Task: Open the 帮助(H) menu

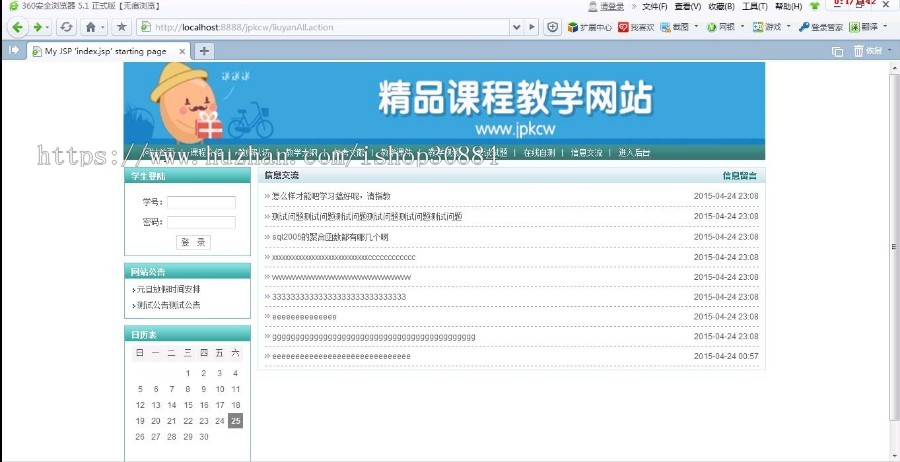Action: (x=789, y=6)
